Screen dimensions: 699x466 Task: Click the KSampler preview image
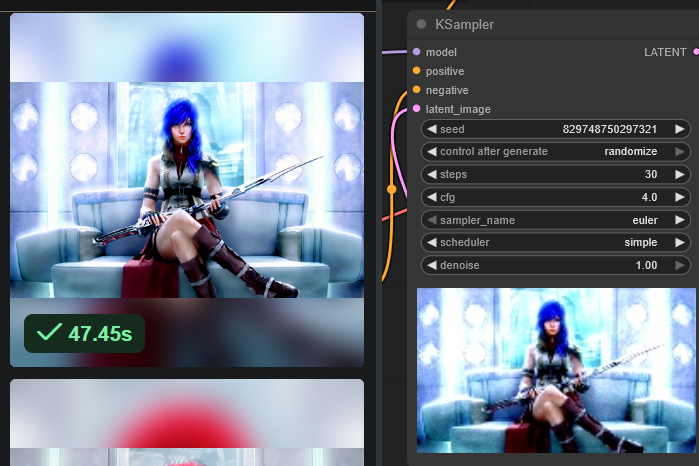[x=556, y=370]
